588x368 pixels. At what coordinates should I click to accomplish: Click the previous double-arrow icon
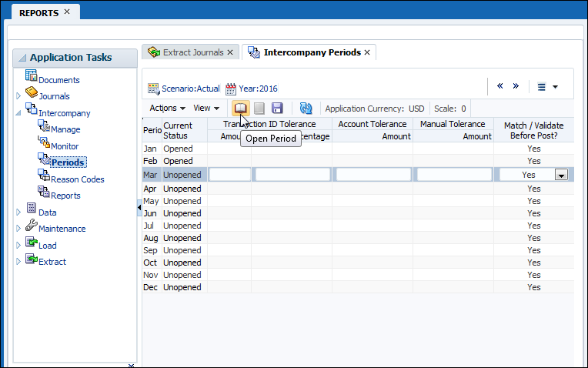500,86
